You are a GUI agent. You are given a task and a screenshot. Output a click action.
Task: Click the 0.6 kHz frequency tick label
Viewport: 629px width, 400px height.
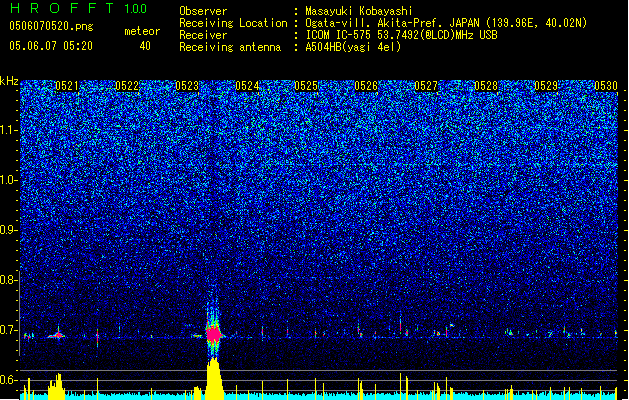coord(9,380)
